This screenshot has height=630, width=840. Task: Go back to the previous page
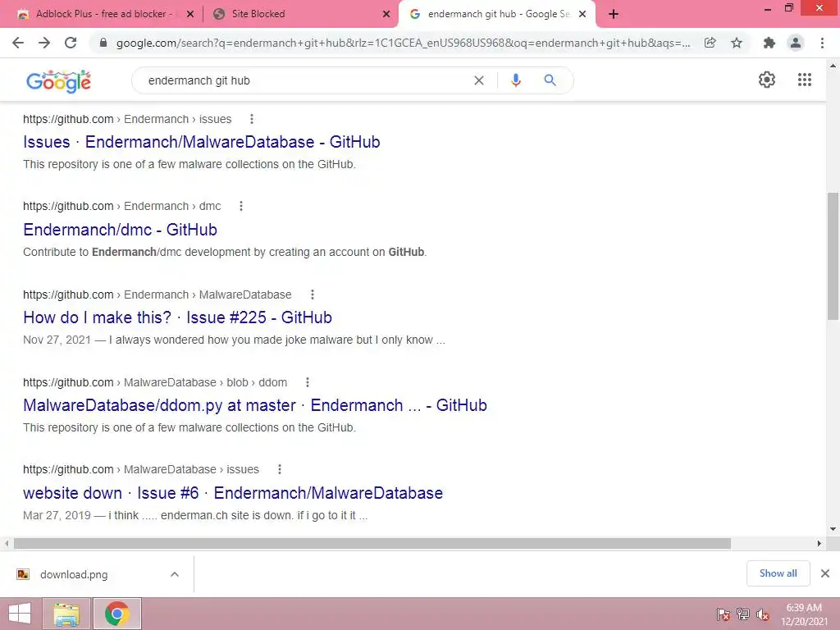pyautogui.click(x=18, y=43)
